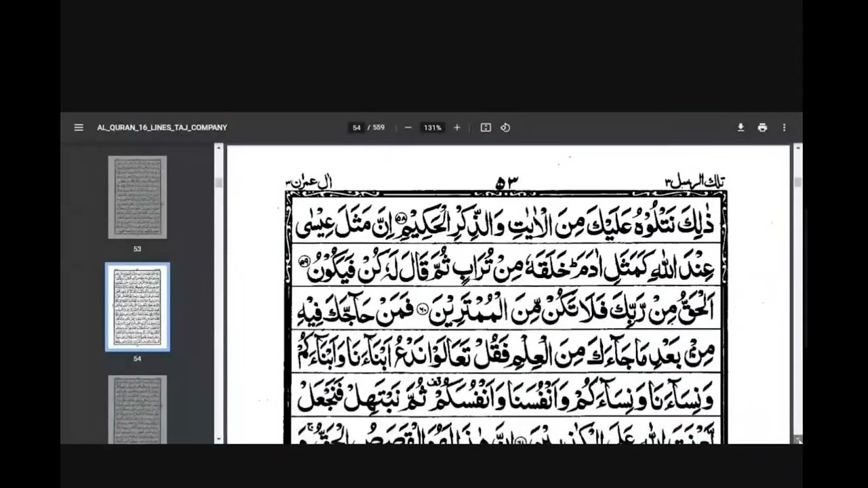
Task: Click the fit to page icon
Action: coord(486,127)
